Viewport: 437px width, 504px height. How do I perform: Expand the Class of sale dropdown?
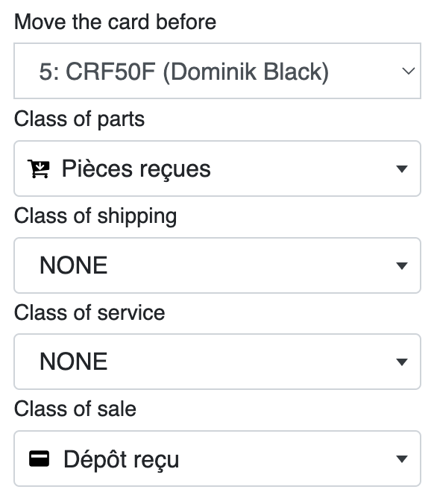(217, 459)
